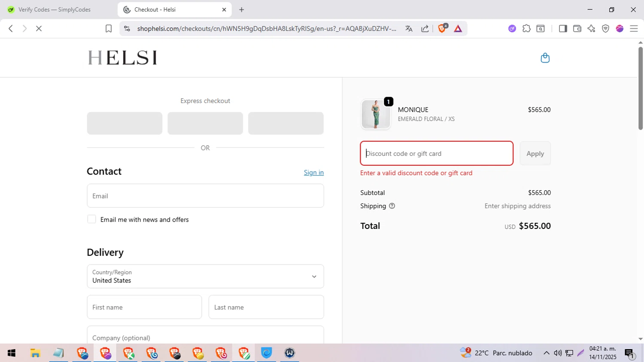This screenshot has width=644, height=362.
Task: Click the bookmark icon in the toolbar
Action: coord(109,29)
